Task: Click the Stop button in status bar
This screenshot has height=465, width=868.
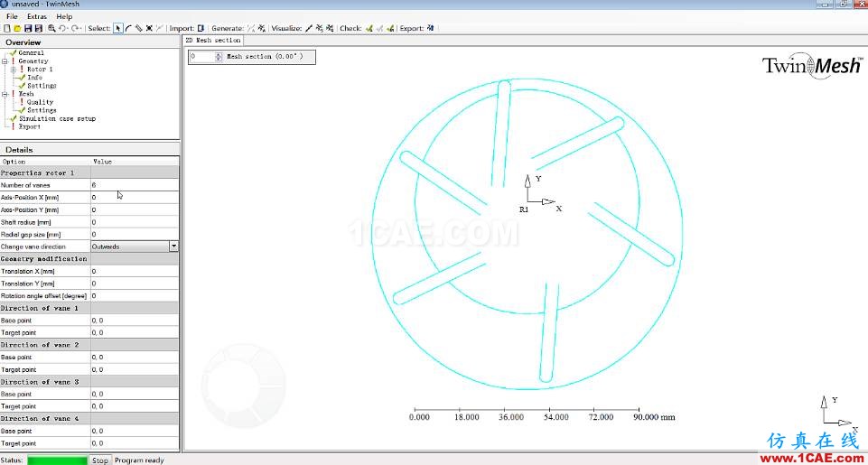Action: [x=100, y=460]
